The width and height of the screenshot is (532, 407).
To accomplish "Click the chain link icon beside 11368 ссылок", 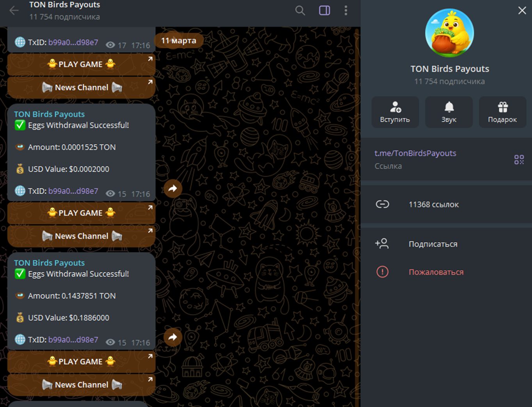I will [383, 204].
